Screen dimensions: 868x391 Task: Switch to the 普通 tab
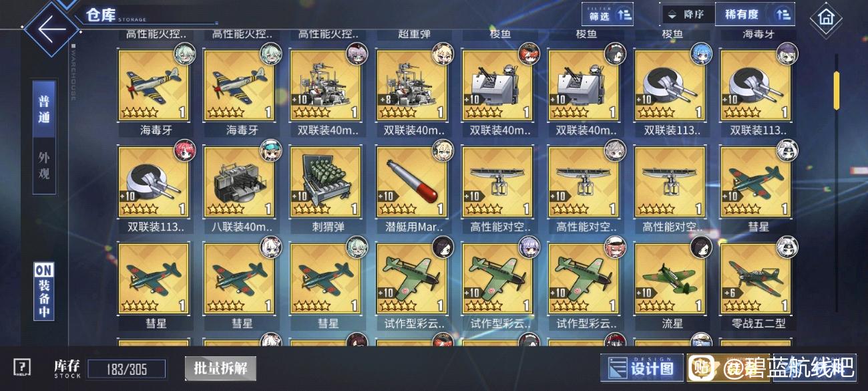44,109
